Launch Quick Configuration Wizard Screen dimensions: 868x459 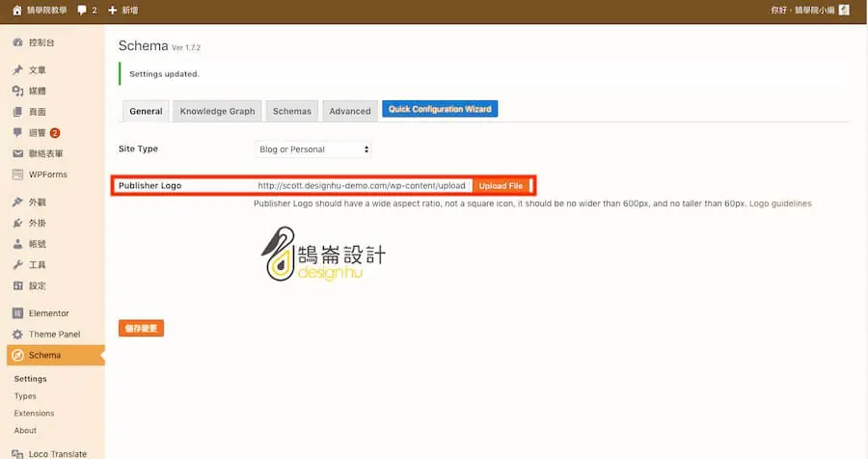(440, 109)
